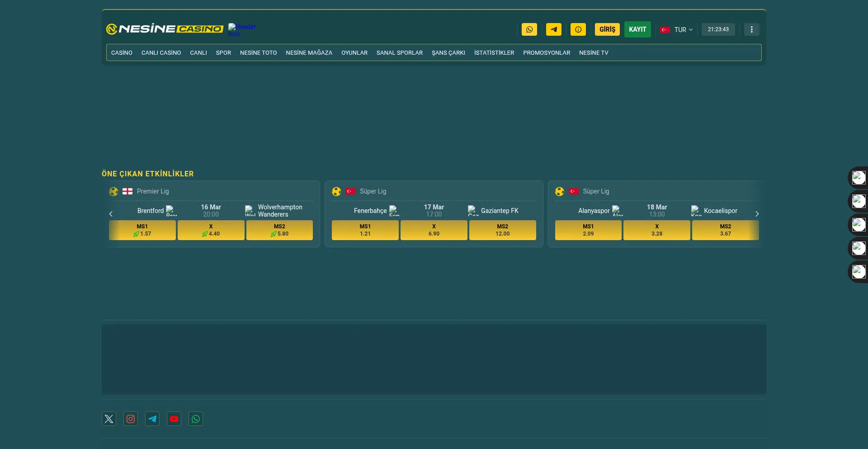Choose MS2 at 3.67 for Kocaelispor

coord(726,230)
